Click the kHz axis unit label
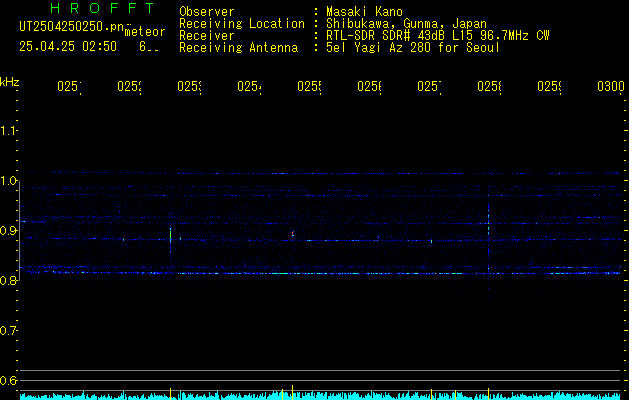Image resolution: width=629 pixels, height=400 pixels. [x=10, y=82]
